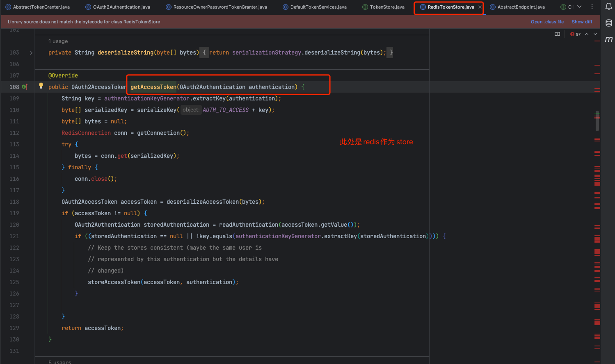Click the red error count indicator

[575, 34]
